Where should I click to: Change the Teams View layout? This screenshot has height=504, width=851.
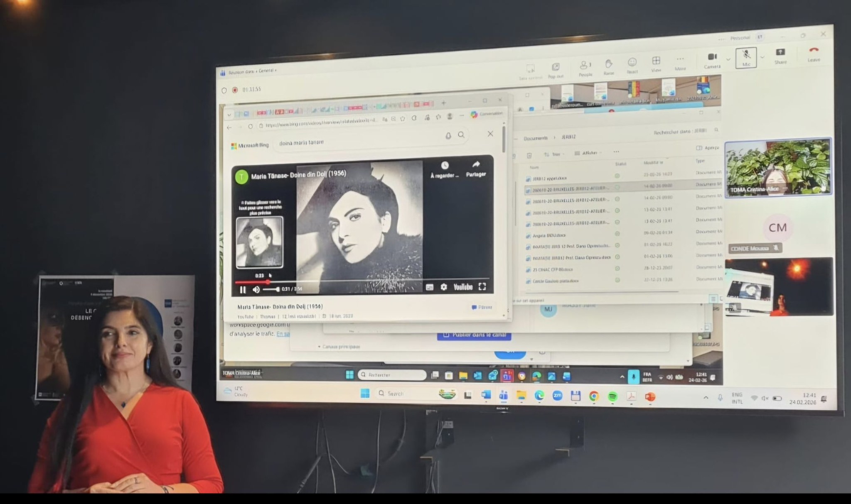[656, 61]
